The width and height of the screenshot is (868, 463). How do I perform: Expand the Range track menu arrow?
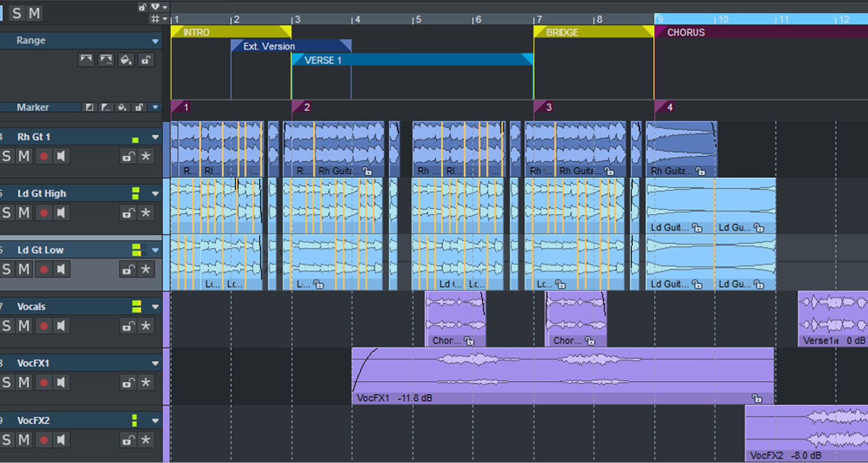(155, 41)
